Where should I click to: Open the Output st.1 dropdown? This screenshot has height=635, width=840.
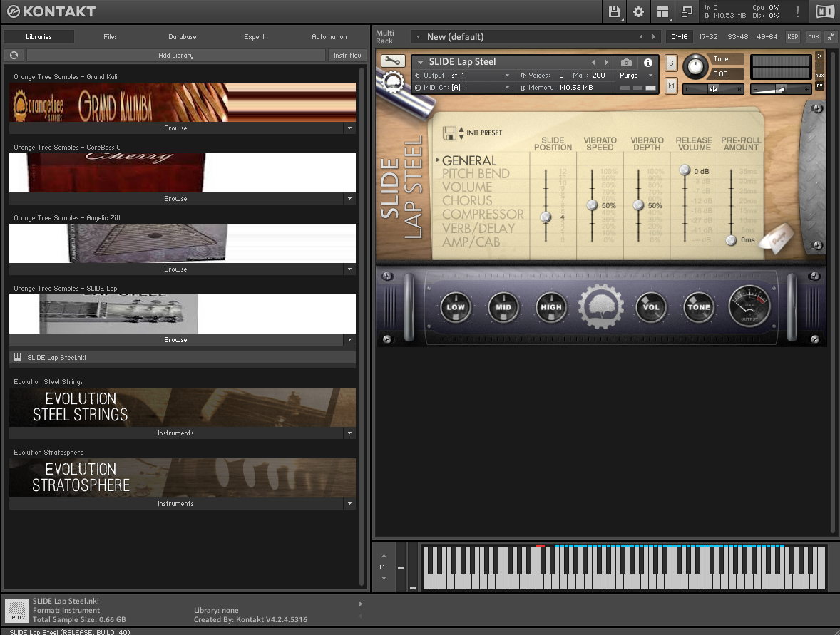(x=463, y=76)
